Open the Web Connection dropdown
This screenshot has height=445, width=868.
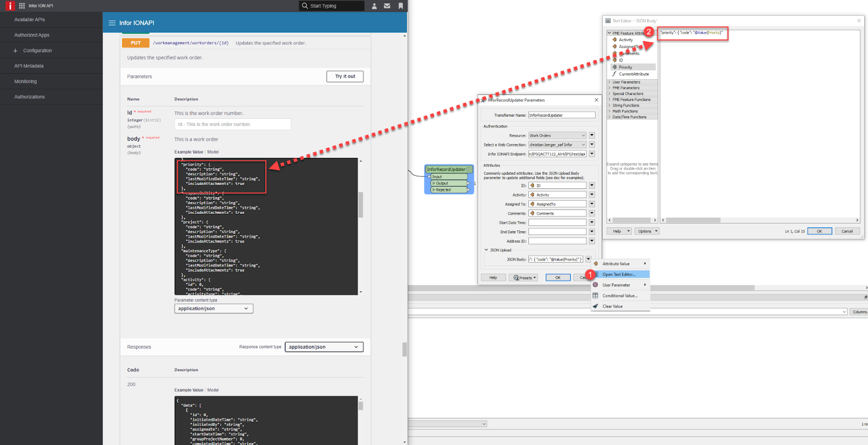(x=557, y=145)
